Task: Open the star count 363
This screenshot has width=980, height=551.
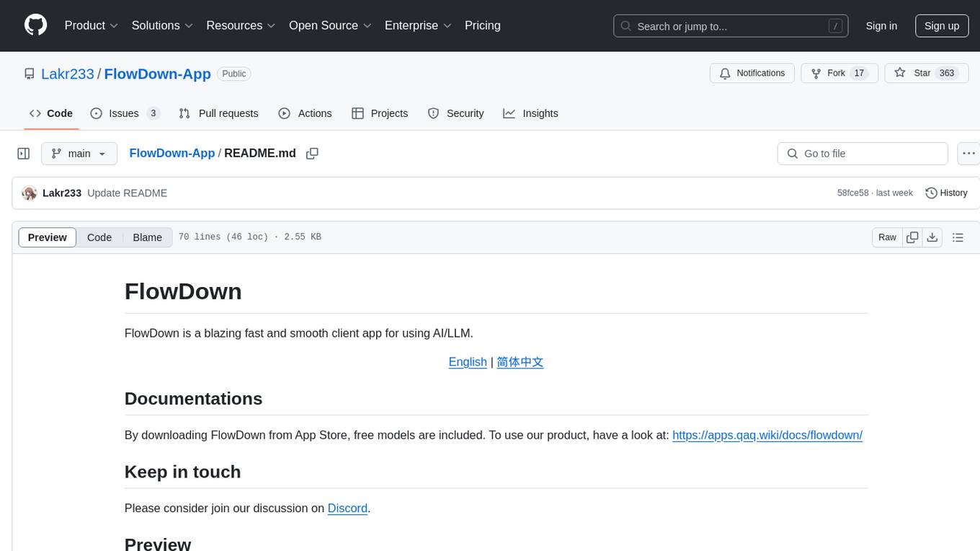Action: tap(947, 74)
